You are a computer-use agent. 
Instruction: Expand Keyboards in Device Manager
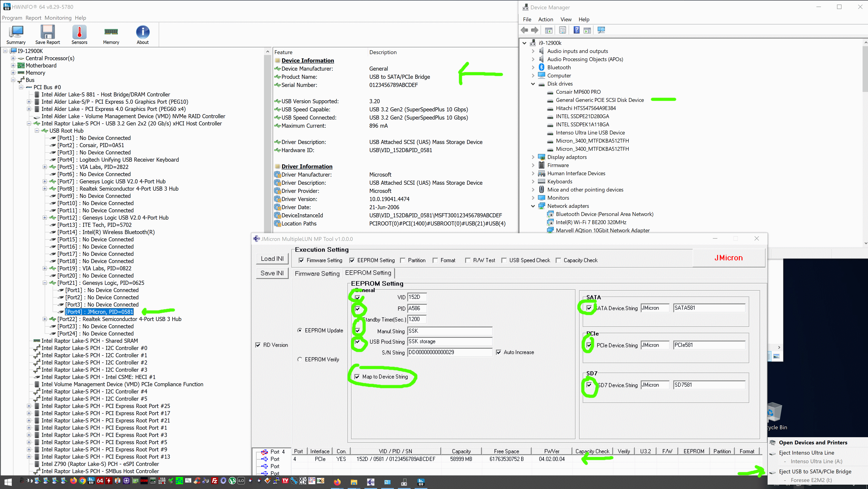point(533,181)
